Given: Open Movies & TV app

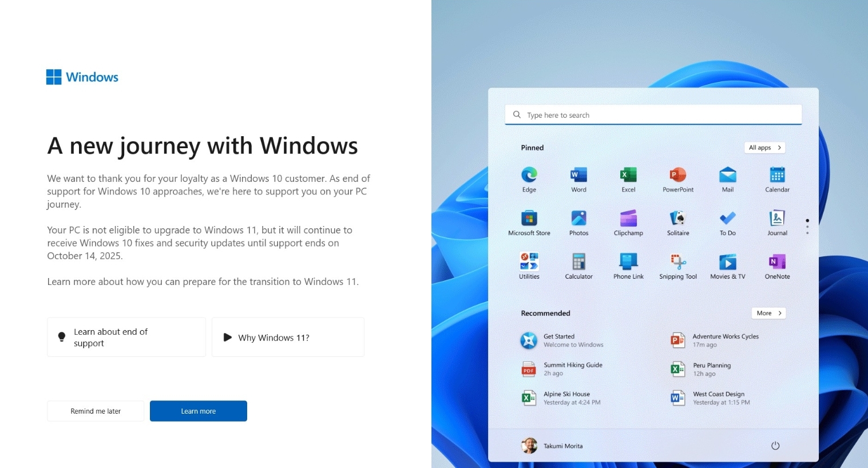Looking at the screenshot, I should coord(728,261).
